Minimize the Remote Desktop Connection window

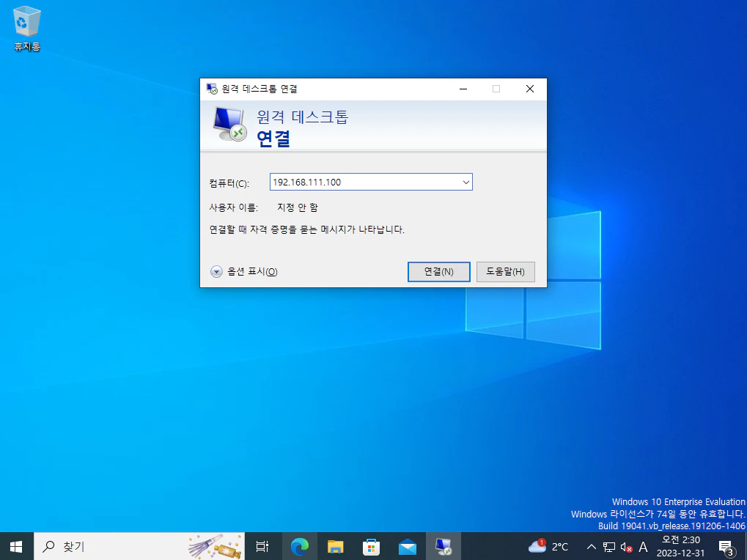(463, 89)
